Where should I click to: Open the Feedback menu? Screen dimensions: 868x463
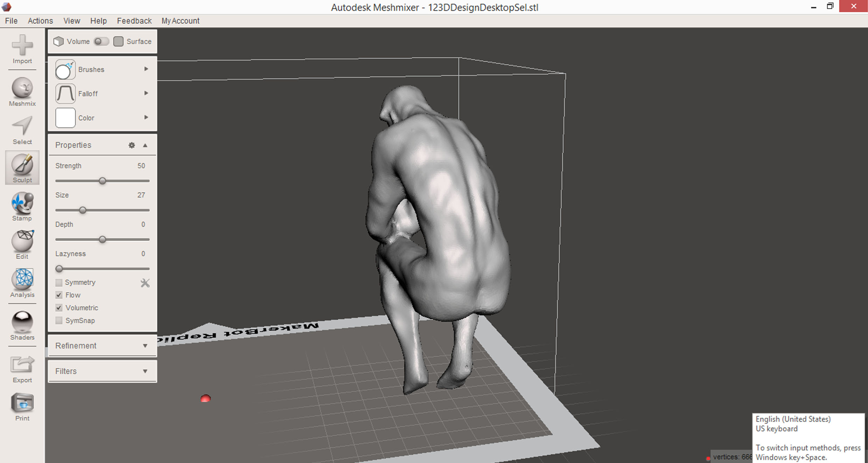tap(134, 21)
